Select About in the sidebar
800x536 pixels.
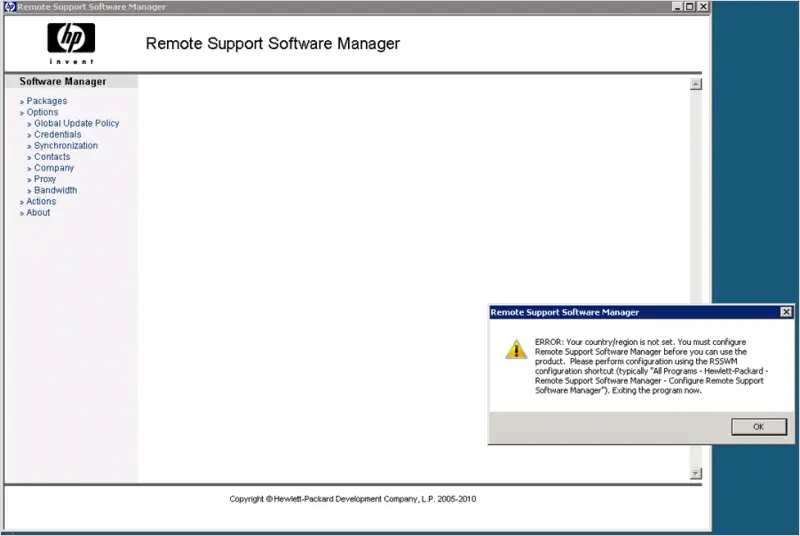click(38, 213)
